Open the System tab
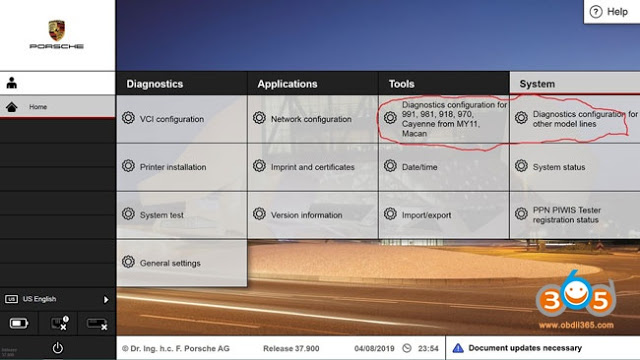Screen dimensions: 640x360 point(575,83)
